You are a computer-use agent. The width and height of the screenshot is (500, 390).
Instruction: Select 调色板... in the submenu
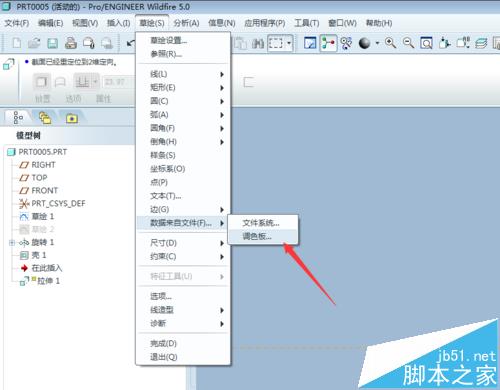(263, 236)
